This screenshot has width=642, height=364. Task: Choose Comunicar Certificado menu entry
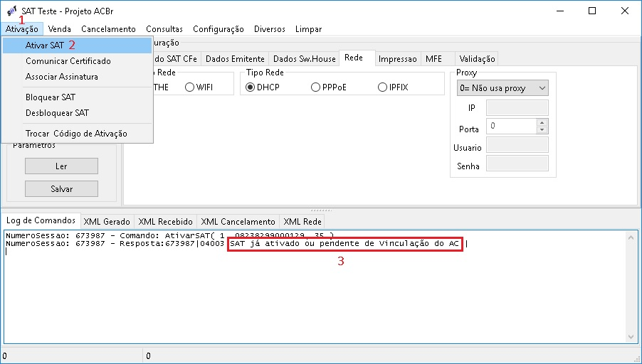click(x=78, y=61)
